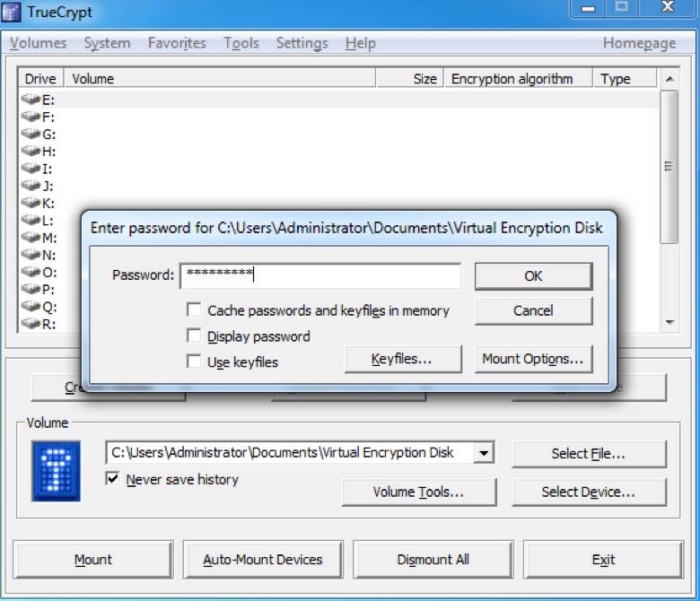Image resolution: width=700 pixels, height=601 pixels.
Task: Open the System menu
Action: 107,43
